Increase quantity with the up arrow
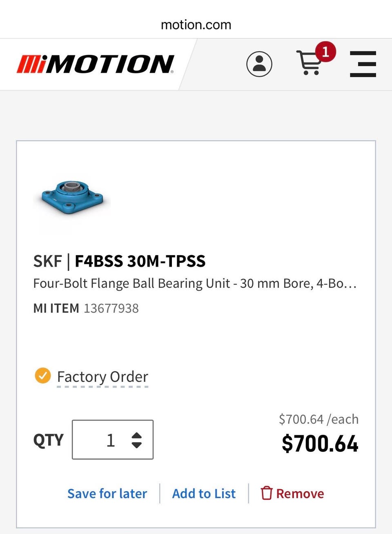This screenshot has height=534, width=392. [x=137, y=435]
